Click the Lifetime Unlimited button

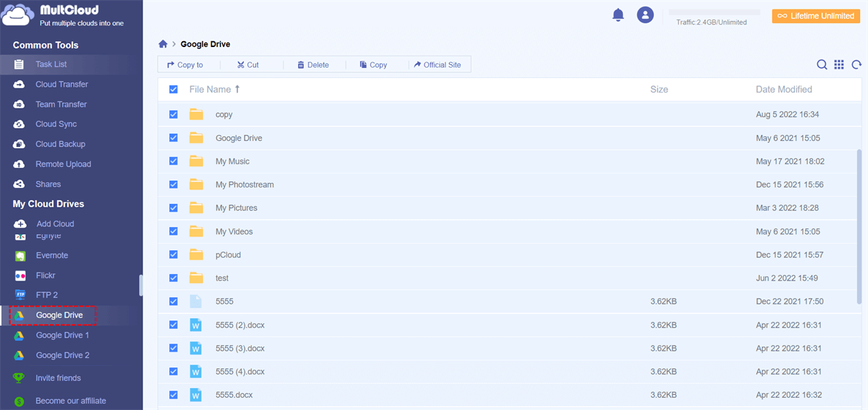click(x=816, y=16)
